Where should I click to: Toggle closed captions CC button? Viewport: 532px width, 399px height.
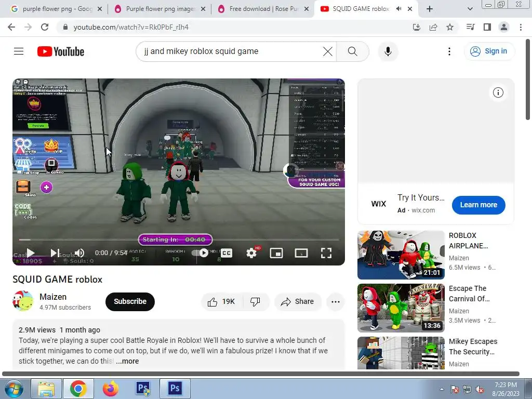point(227,253)
